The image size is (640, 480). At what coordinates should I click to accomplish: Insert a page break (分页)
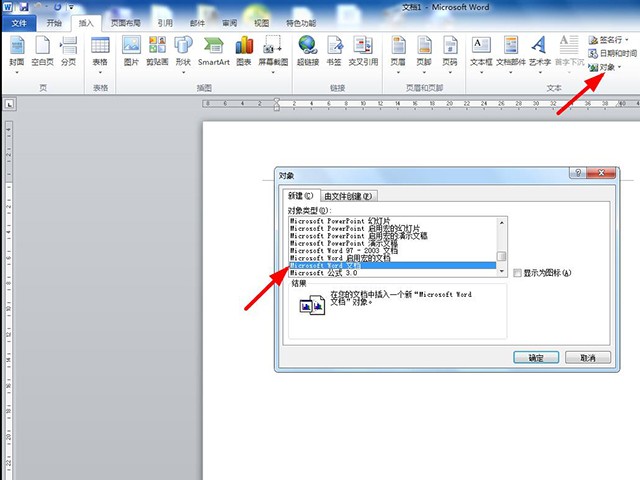(69, 51)
